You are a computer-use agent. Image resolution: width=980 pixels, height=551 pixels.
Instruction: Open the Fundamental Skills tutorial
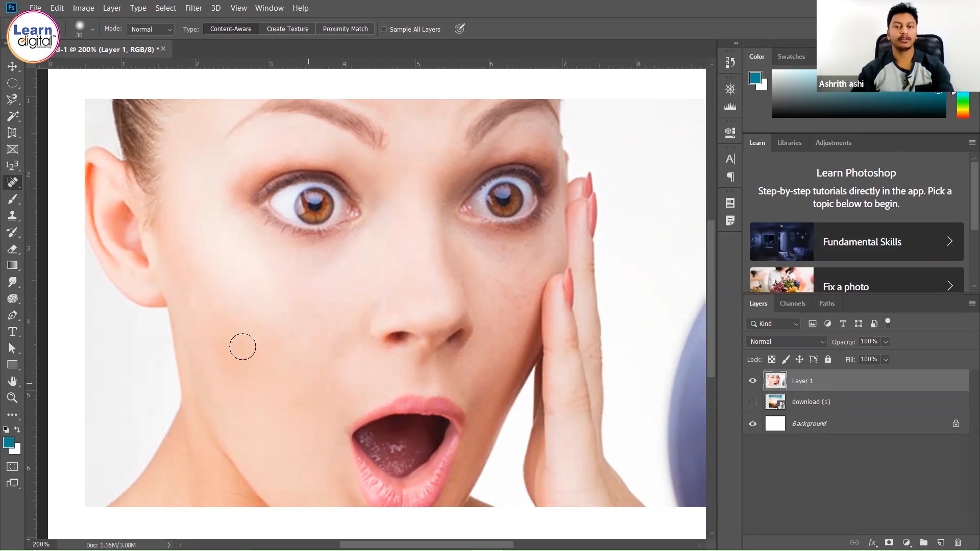(856, 241)
